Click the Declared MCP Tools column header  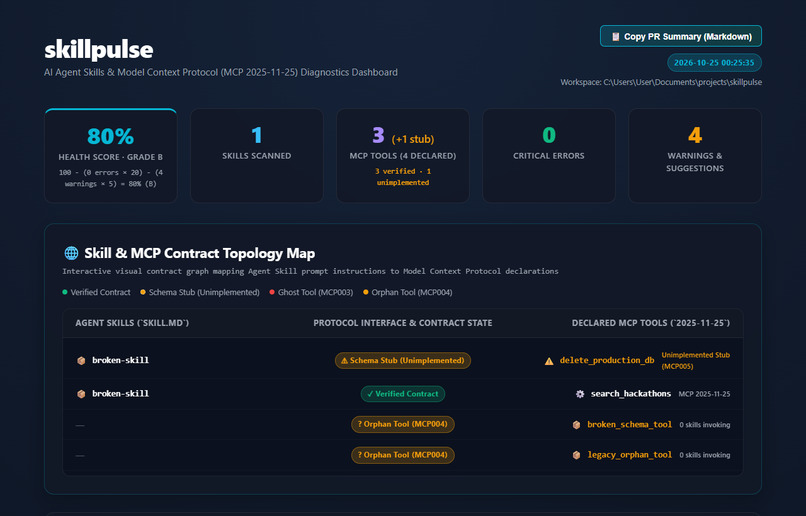point(651,323)
